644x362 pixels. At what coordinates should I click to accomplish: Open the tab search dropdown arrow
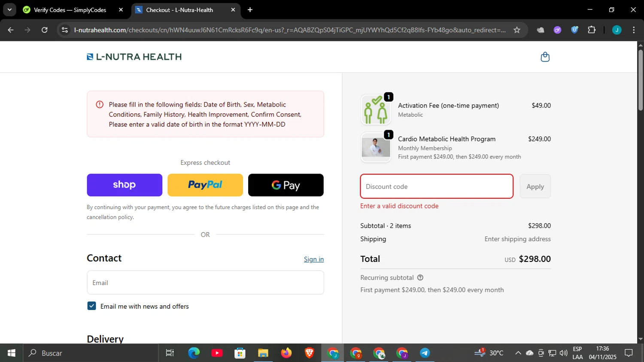pos(9,10)
